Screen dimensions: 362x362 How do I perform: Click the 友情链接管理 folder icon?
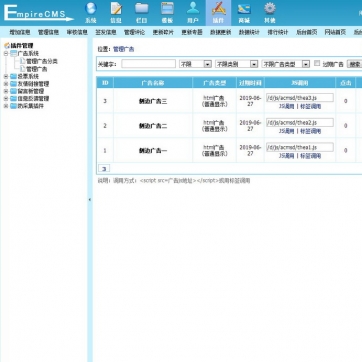[x=13, y=84]
